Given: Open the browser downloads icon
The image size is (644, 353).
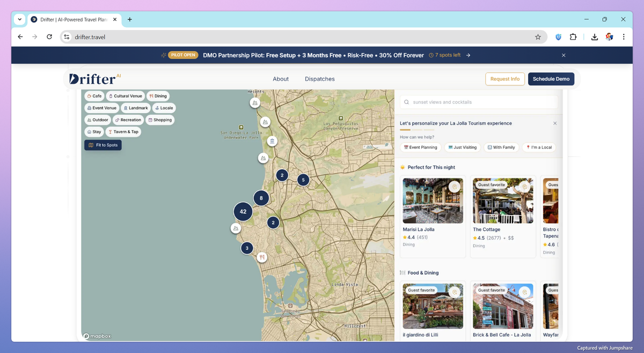Looking at the screenshot, I should click(594, 37).
